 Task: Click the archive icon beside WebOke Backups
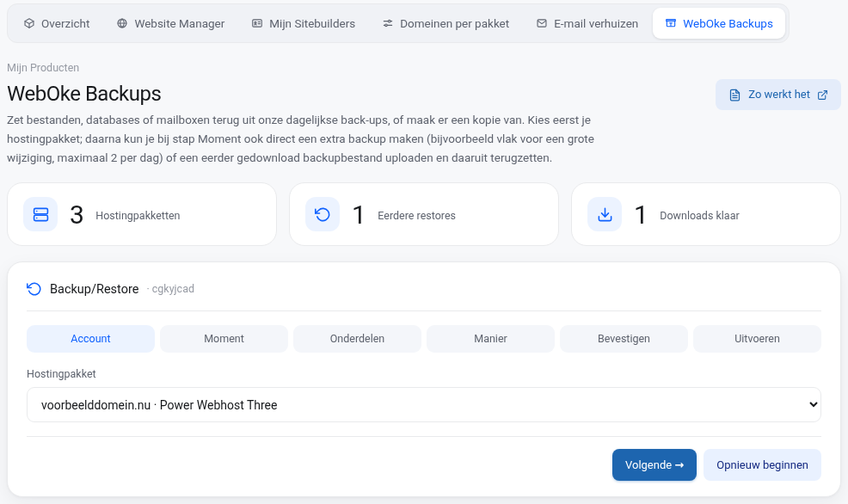(671, 23)
